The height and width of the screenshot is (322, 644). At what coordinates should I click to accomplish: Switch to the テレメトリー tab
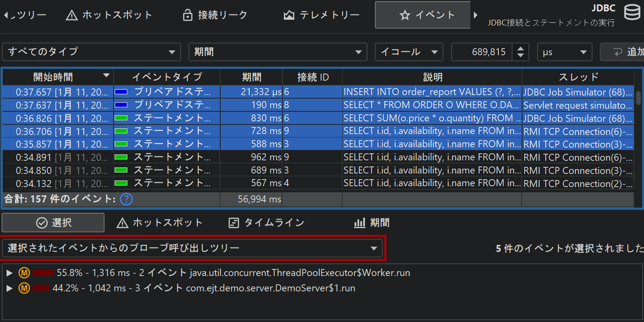322,15
